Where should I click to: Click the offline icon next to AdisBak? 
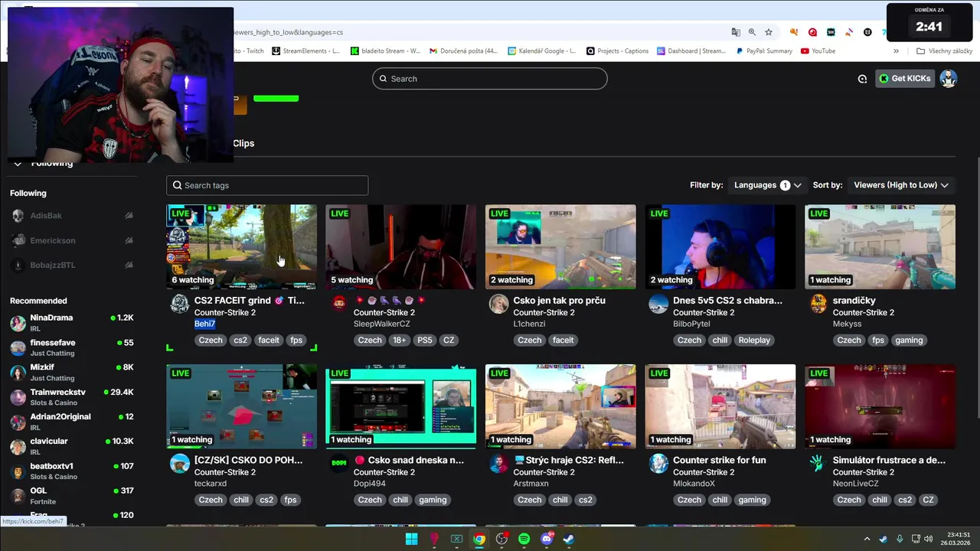[129, 217]
